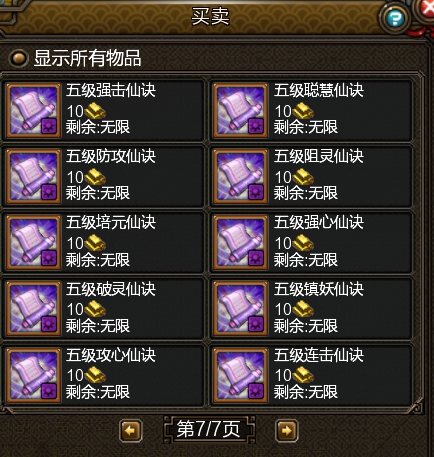
Task: Click the 五级强击仙诀 scroll icon
Action: tap(33, 110)
